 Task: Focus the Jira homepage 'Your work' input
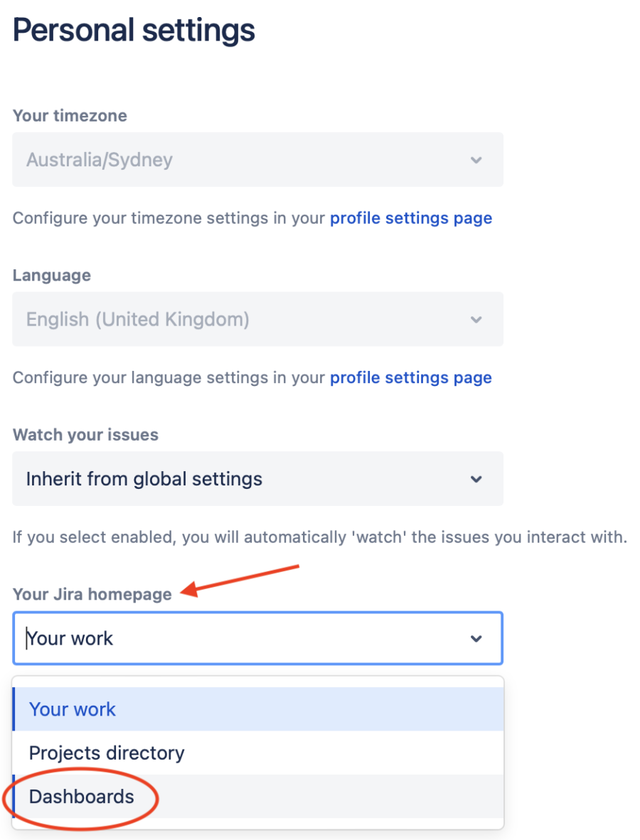pos(242,639)
